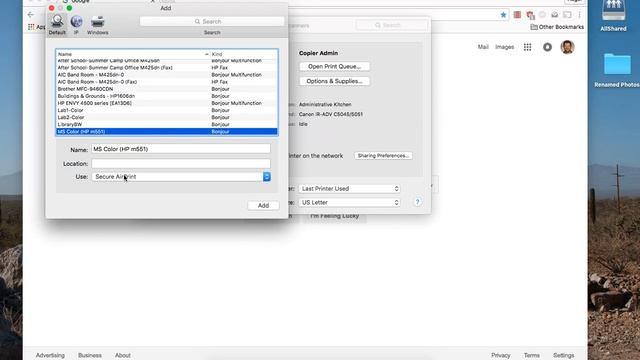Open Apps shortcut in bookmarks bar
640x360 pixels.
pos(36,27)
